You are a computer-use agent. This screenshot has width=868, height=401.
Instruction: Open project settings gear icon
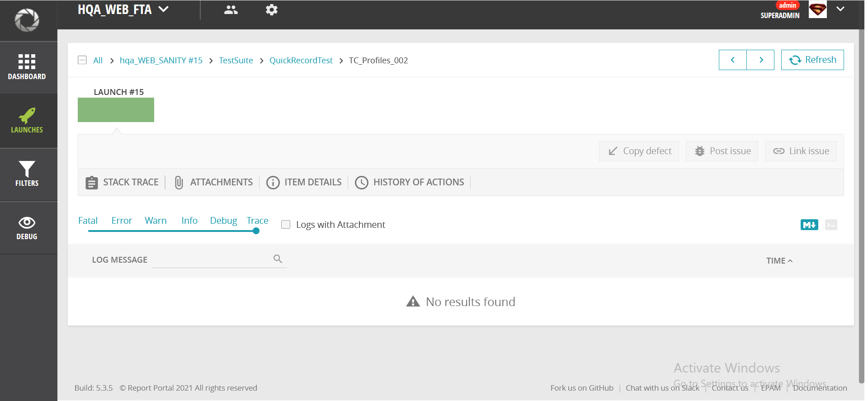click(x=272, y=9)
